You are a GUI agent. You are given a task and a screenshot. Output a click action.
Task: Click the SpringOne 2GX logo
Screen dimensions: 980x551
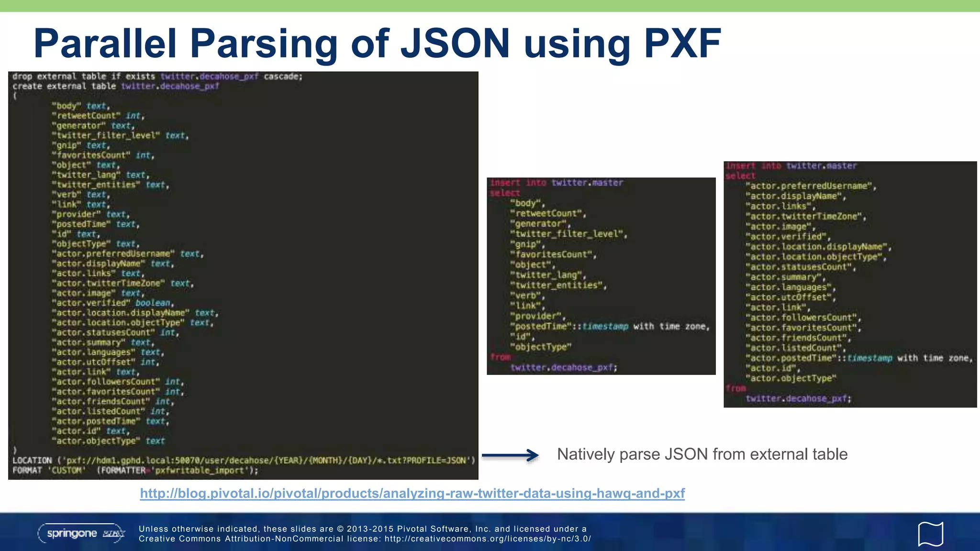[x=81, y=533]
